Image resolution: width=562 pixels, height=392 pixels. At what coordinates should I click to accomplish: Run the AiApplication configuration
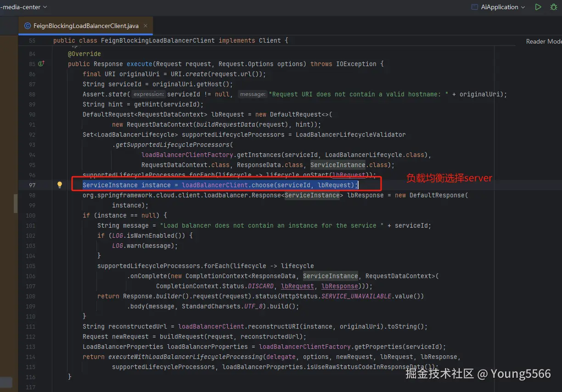[x=538, y=7]
